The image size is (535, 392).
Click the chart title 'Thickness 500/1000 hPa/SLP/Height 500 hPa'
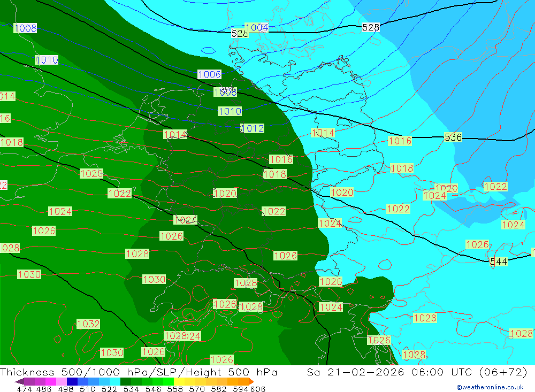coord(139,372)
